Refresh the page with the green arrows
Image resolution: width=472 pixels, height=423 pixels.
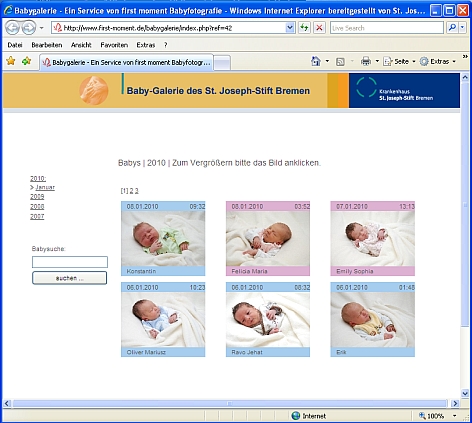tap(304, 28)
